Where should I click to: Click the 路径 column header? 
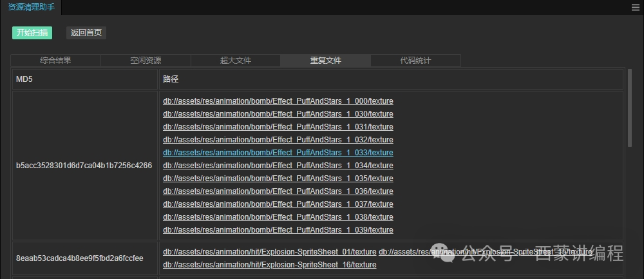(391, 79)
